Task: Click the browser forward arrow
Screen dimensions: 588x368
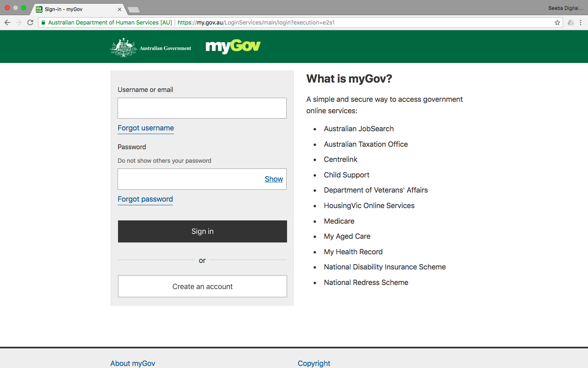Action: [19, 22]
